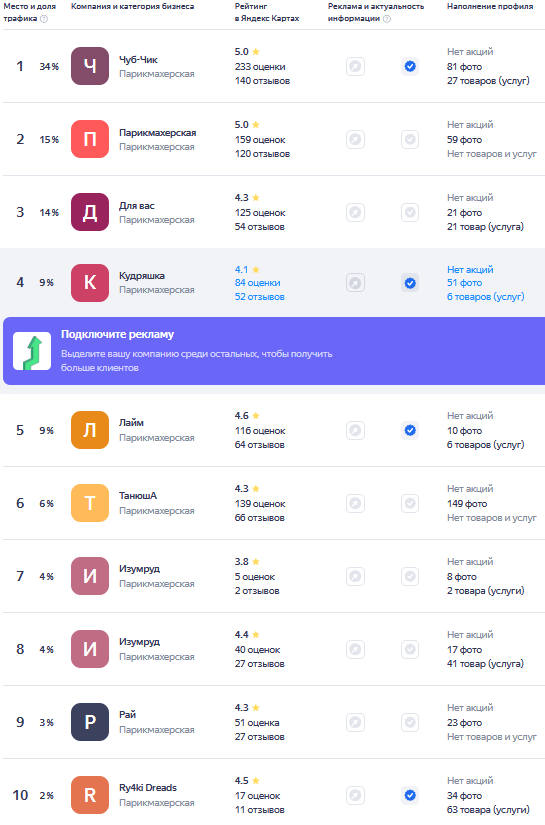
Task: Click help icon next to актуальность информации
Action: tap(387, 19)
